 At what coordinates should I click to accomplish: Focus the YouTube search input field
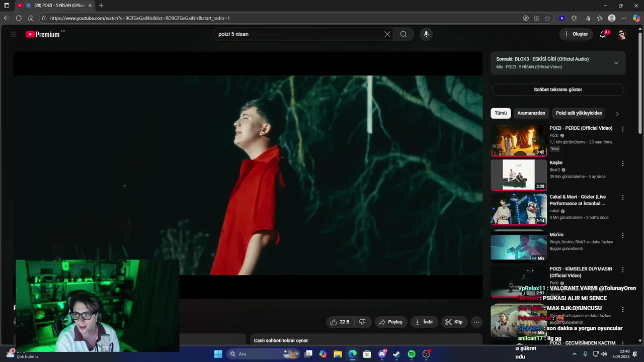pos(299,34)
